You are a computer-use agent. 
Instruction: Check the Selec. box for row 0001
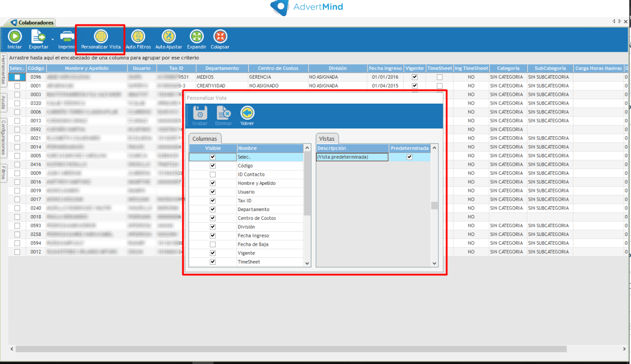[17, 86]
